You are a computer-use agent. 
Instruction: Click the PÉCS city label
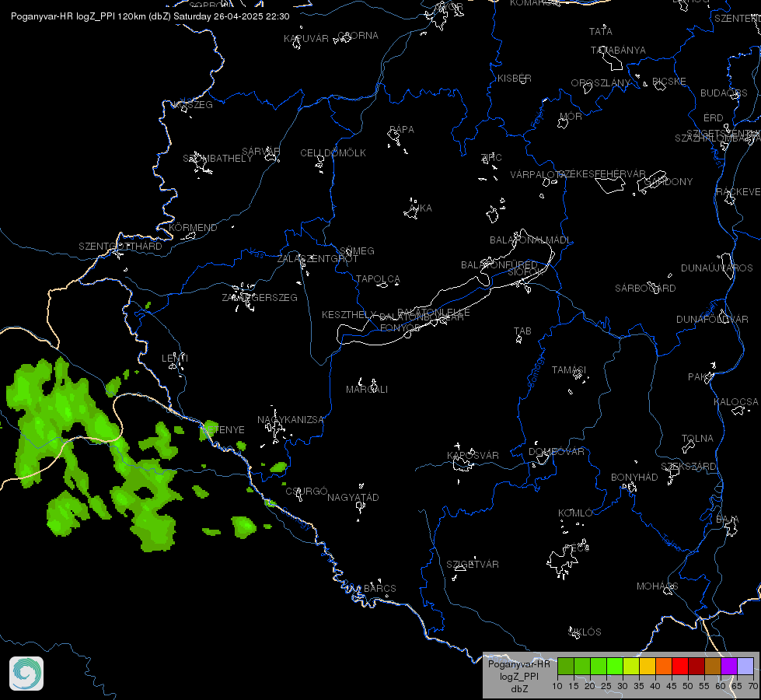coord(577,548)
